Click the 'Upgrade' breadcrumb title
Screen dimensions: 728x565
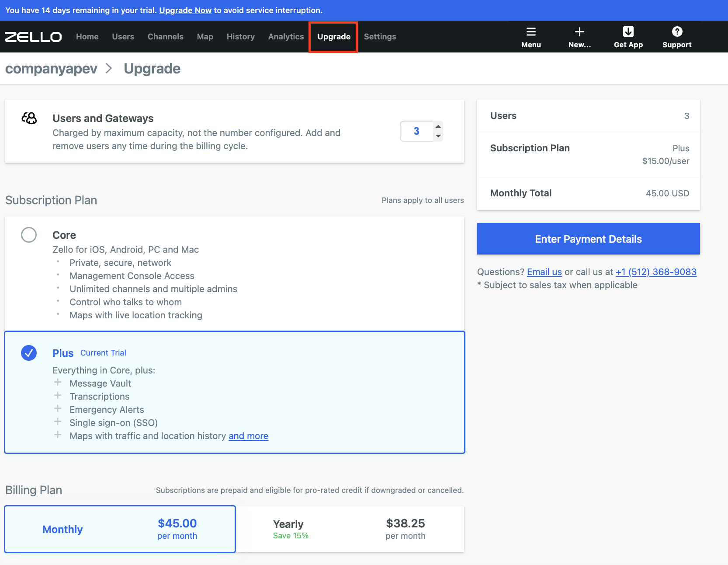coord(152,69)
